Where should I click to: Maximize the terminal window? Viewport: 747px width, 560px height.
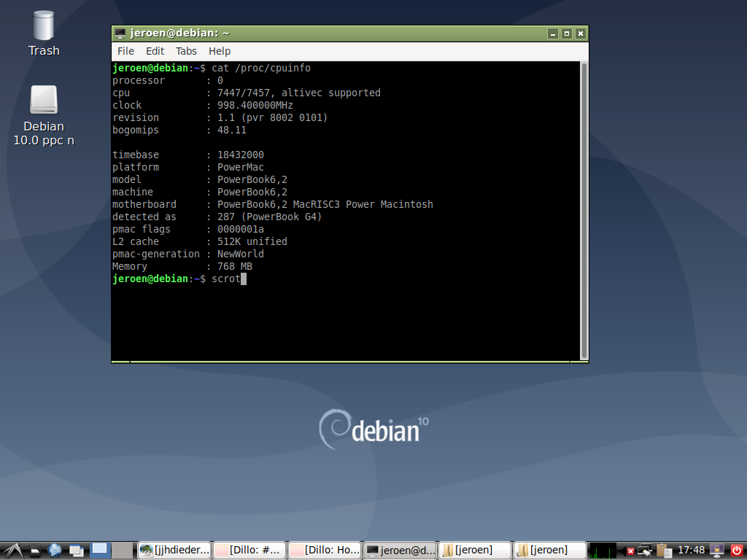coord(566,34)
